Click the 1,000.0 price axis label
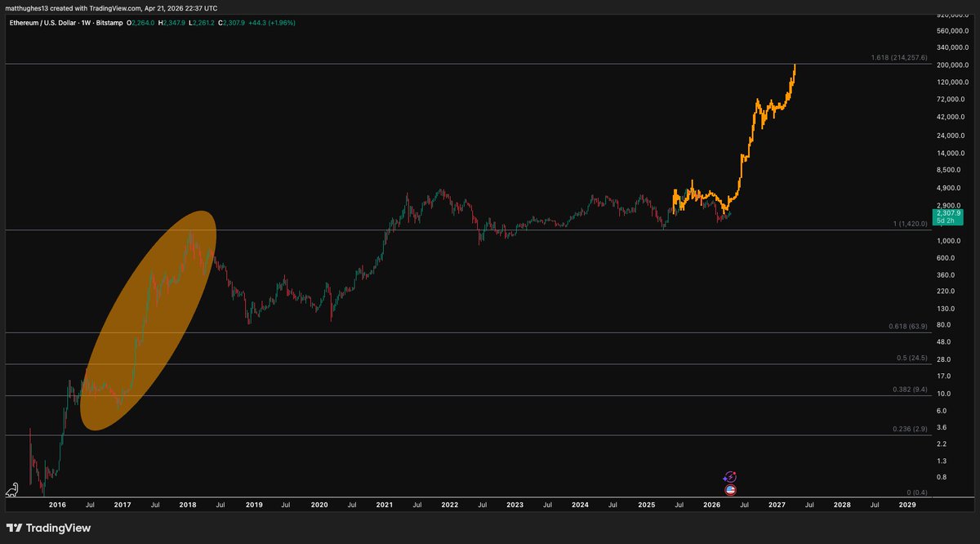The width and height of the screenshot is (980, 544). (948, 240)
